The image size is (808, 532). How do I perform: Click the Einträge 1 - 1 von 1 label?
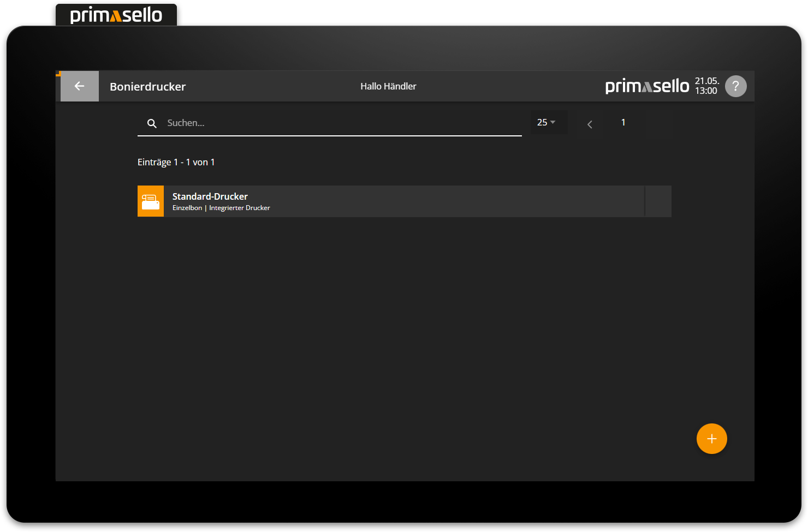pyautogui.click(x=176, y=162)
